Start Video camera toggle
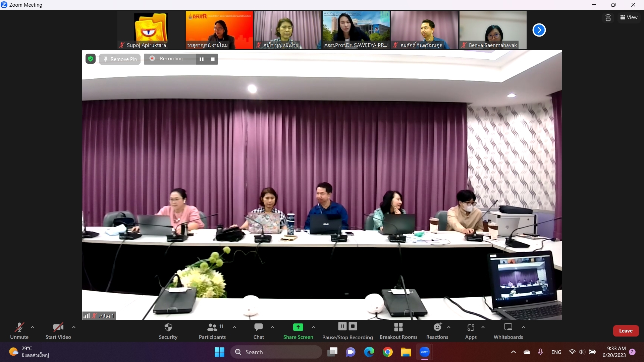The image size is (644, 362). point(58,330)
